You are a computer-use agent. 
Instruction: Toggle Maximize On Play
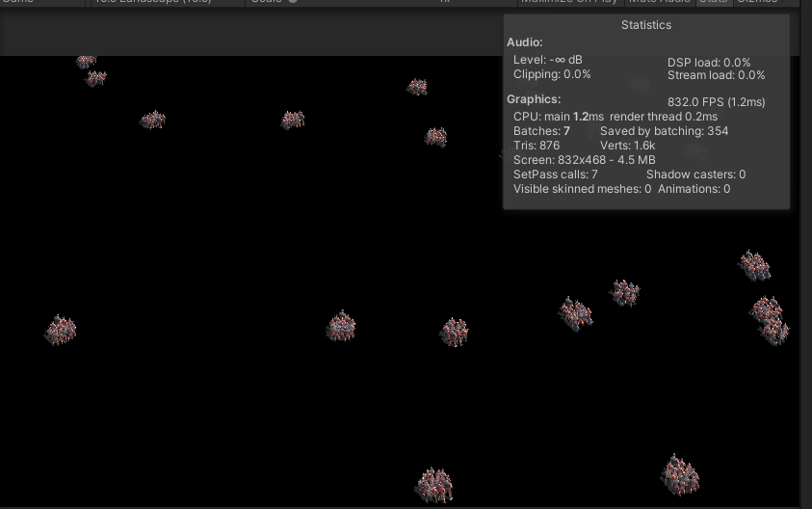coord(568,2)
